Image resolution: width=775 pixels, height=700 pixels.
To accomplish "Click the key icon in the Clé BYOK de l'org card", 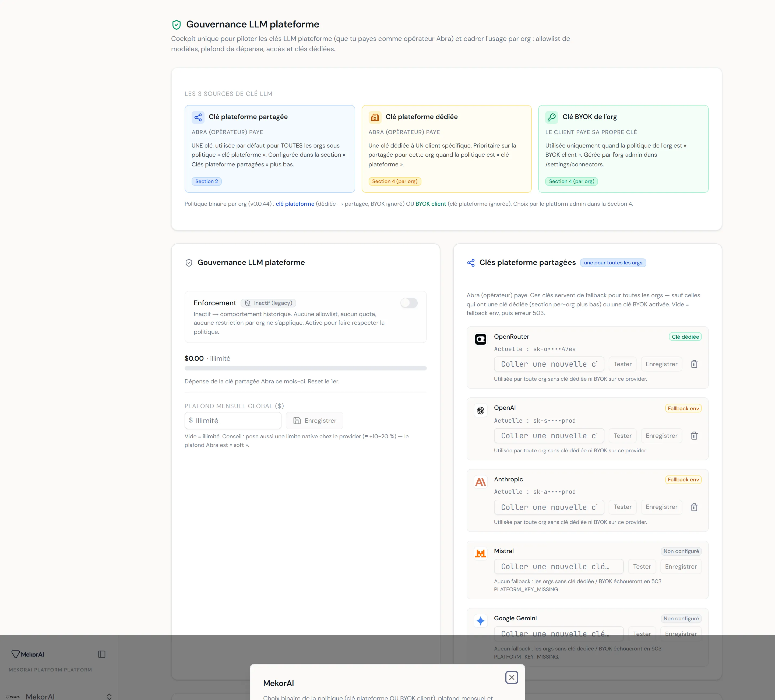I will (552, 117).
